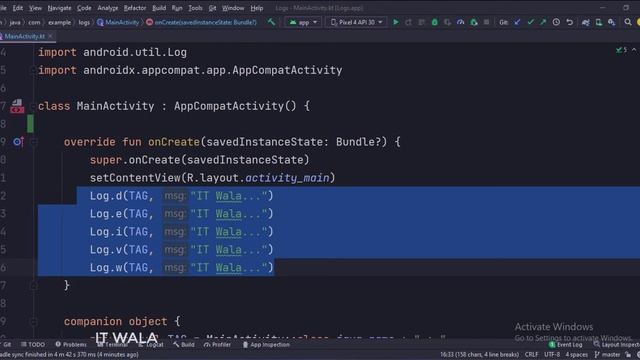The width and height of the screenshot is (640, 360).
Task: Click the Run with Coverage icon
Action: click(448, 22)
